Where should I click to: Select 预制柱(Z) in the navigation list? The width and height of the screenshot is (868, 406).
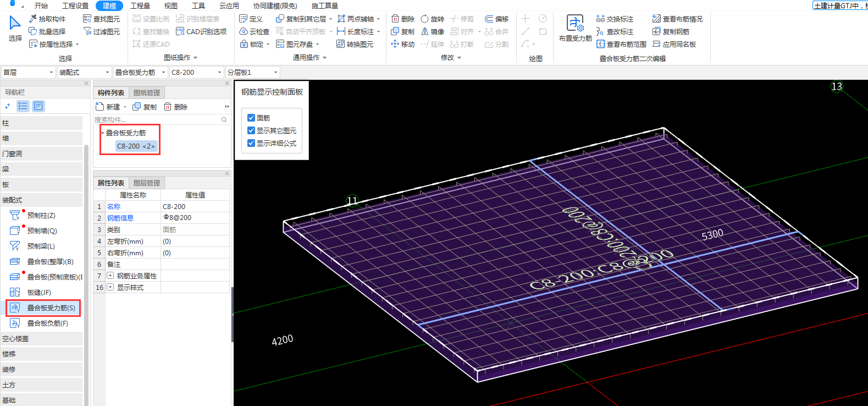(x=41, y=216)
